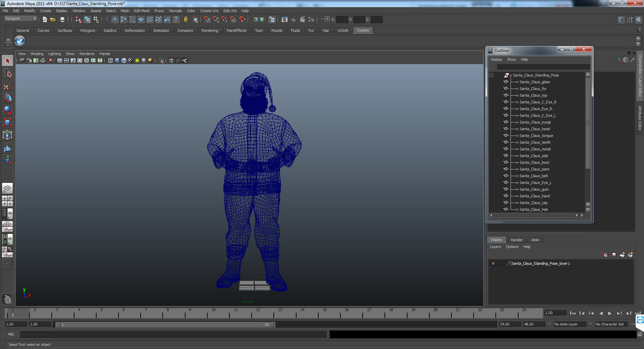Click the Outliner vertical scrollbar
The width and height of the screenshot is (644, 349).
coord(588,122)
